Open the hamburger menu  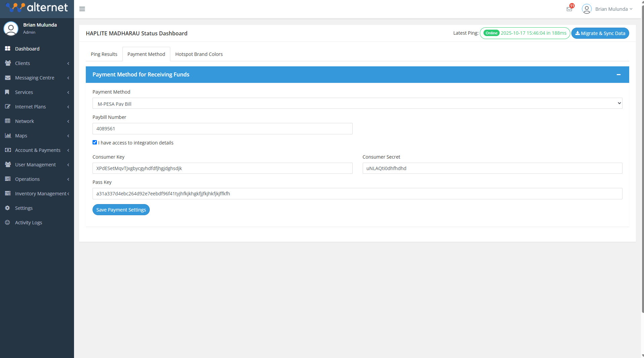pos(82,9)
